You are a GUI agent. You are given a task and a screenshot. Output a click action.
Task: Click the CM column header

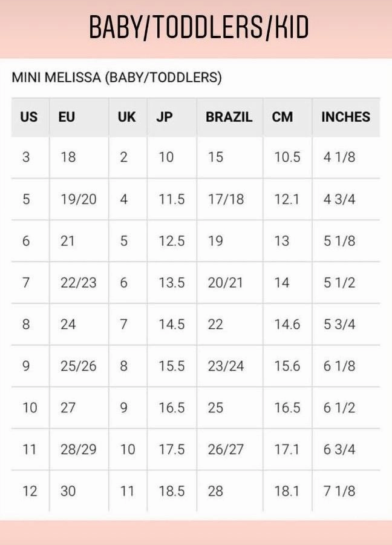point(282,117)
